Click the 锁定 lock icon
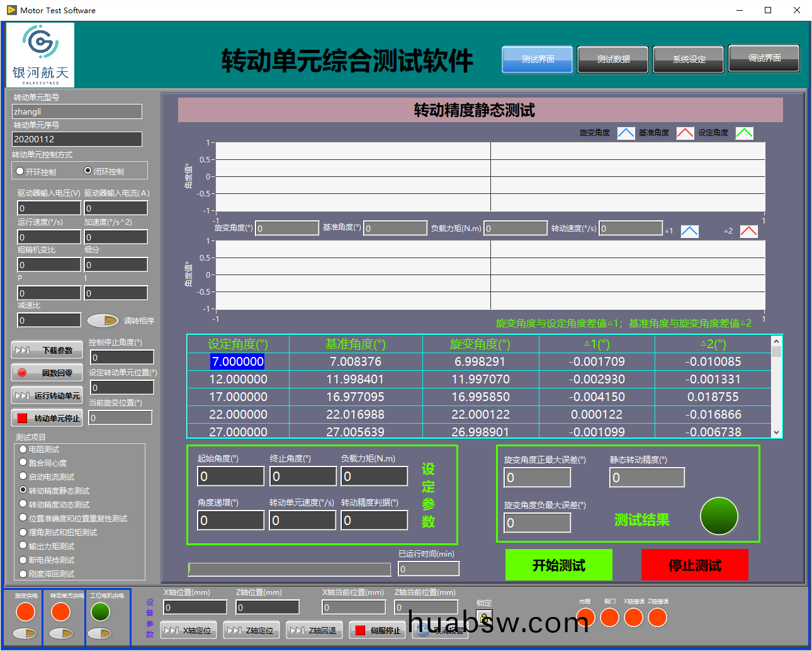This screenshot has height=651, width=812. pos(484,618)
